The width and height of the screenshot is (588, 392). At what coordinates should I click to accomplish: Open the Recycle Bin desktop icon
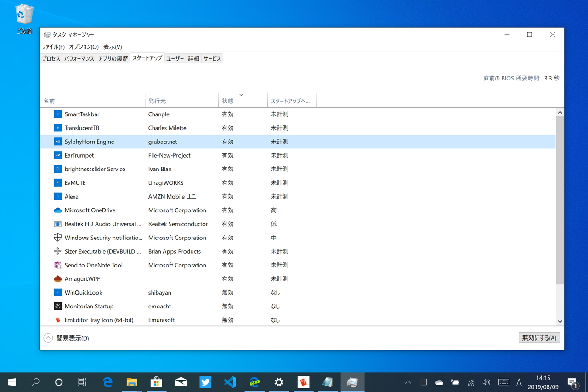pos(24,19)
